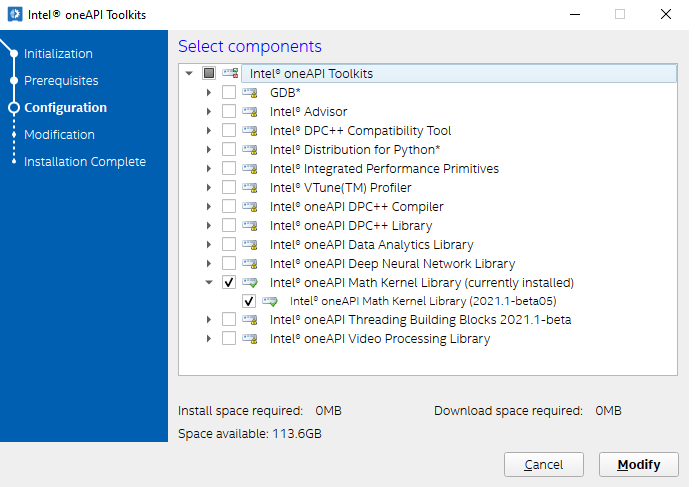This screenshot has height=487, width=695.
Task: Select the Prerequisites step in sidebar
Action: (x=61, y=81)
